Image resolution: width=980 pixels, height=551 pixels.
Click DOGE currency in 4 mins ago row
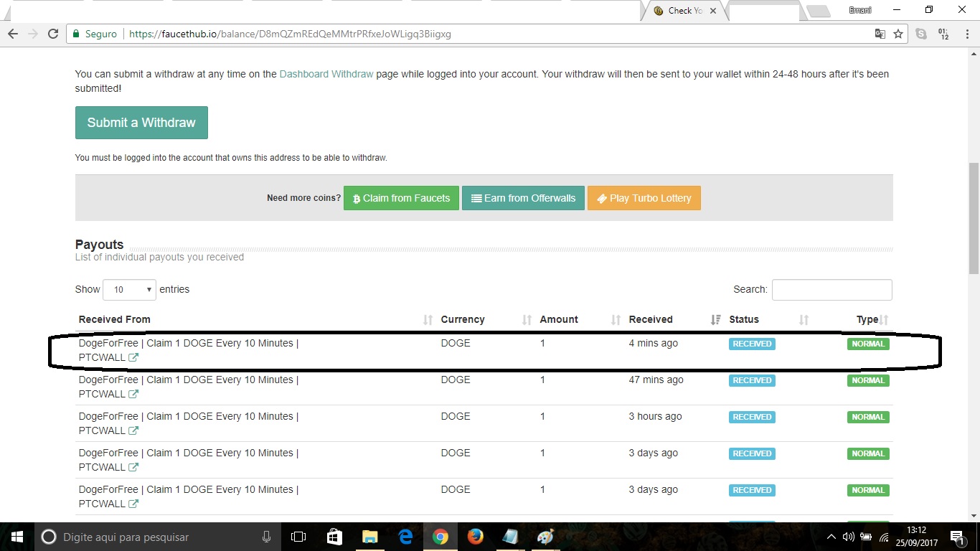click(456, 343)
